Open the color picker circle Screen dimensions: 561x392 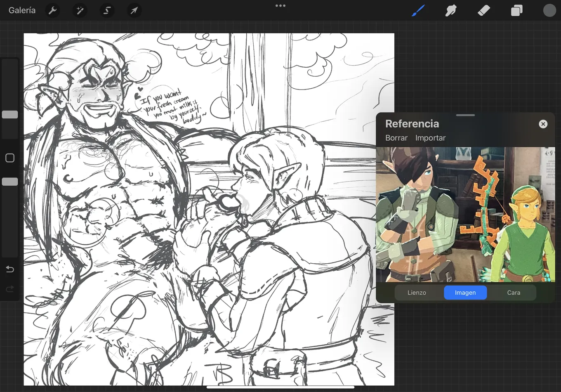pos(549,10)
